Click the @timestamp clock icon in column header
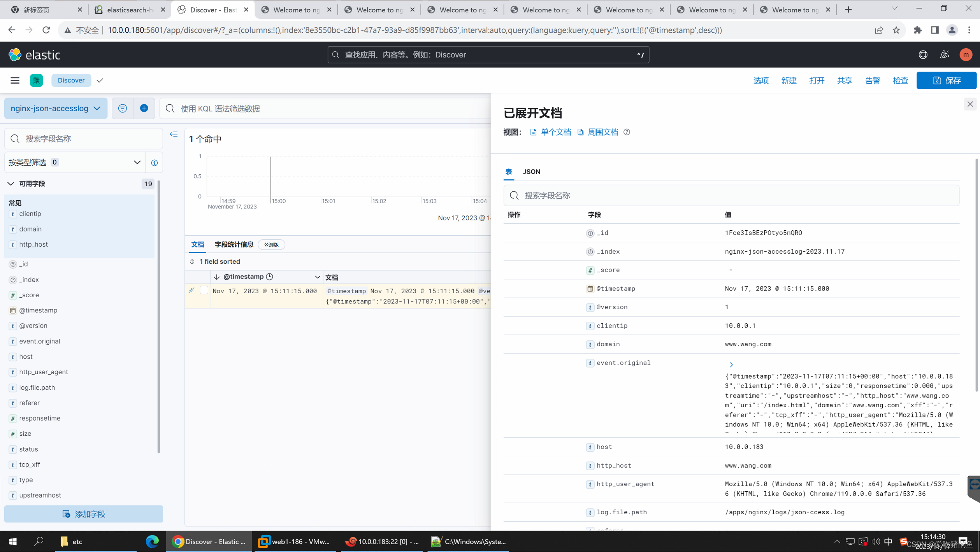 point(269,277)
